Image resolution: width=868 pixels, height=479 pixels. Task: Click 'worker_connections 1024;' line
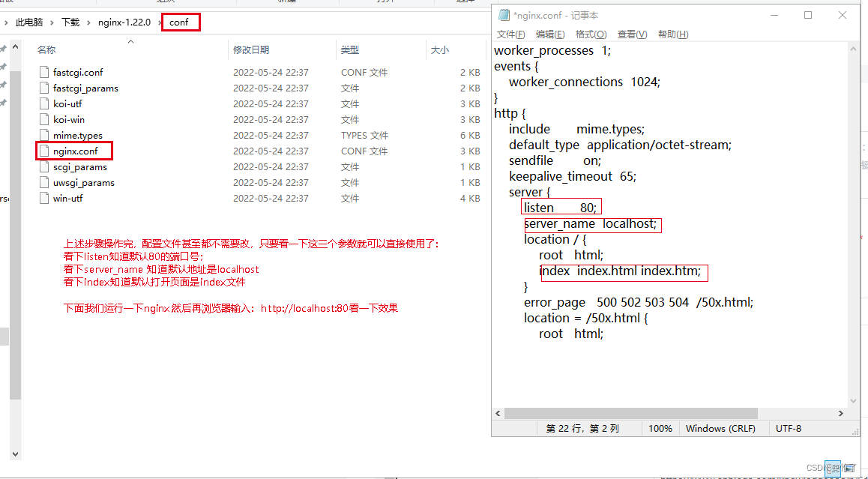click(x=585, y=82)
